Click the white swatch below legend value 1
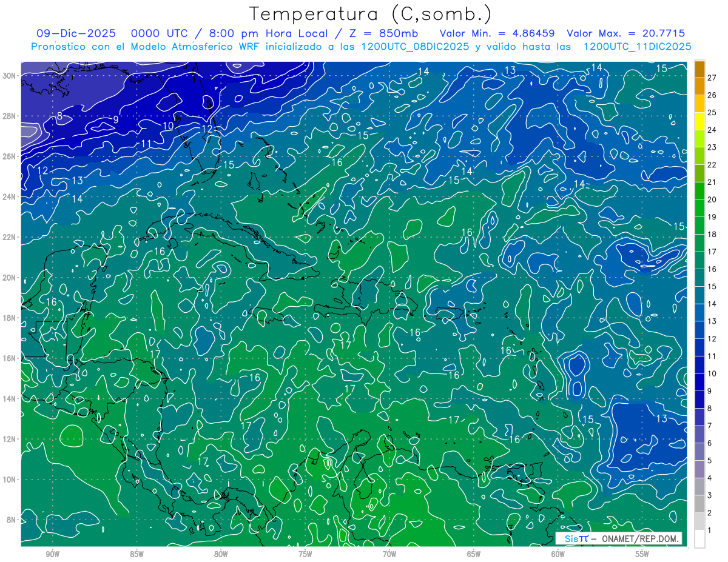 coord(699,538)
